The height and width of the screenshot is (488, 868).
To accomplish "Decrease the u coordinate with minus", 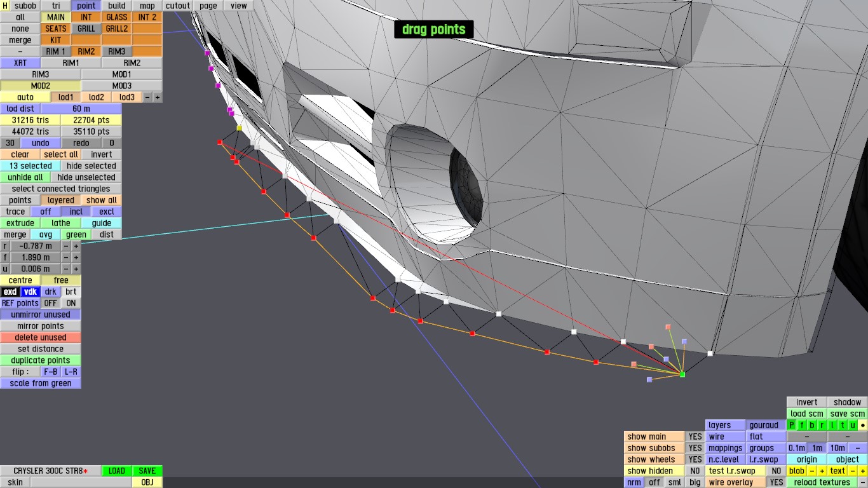I will point(66,269).
